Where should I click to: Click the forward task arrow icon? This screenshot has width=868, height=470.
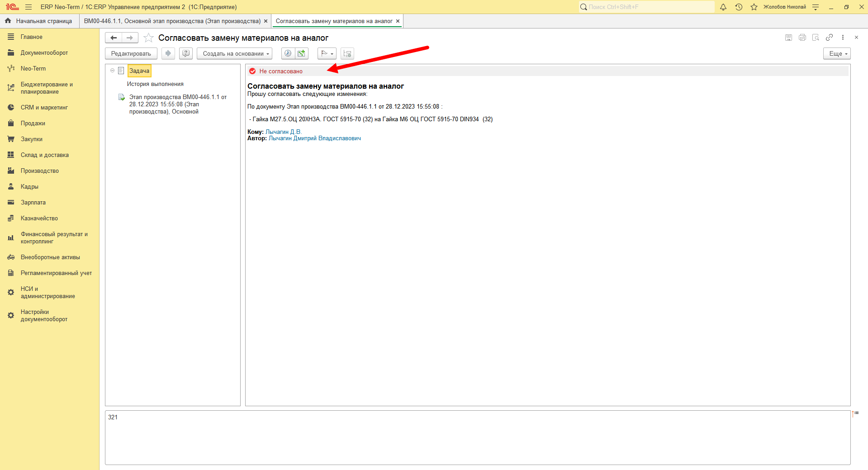click(x=168, y=53)
